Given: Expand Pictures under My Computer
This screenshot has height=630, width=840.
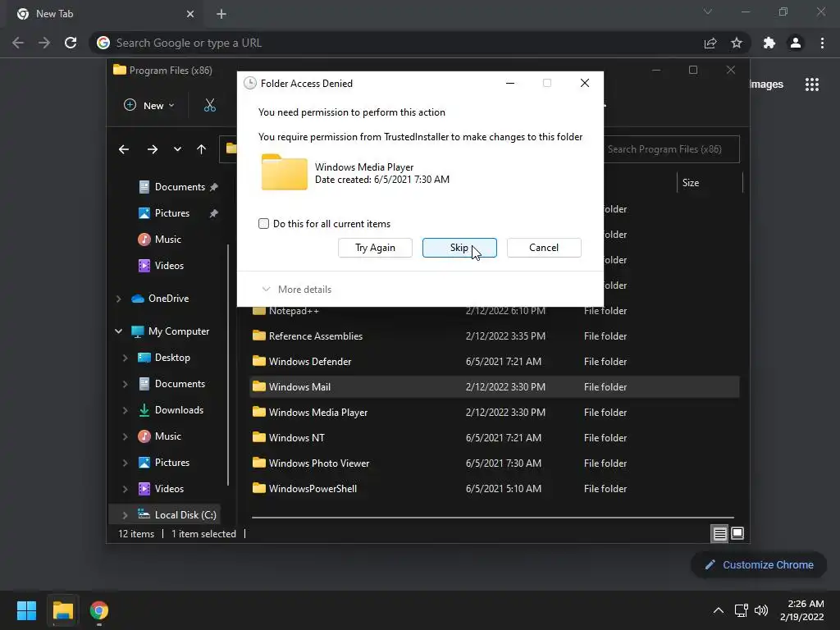Looking at the screenshot, I should point(126,463).
